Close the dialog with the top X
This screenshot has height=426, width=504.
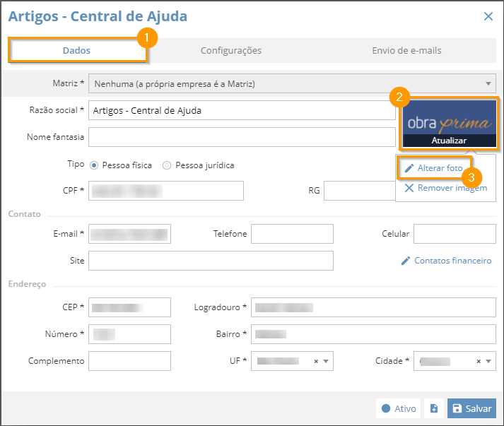pos(488,16)
